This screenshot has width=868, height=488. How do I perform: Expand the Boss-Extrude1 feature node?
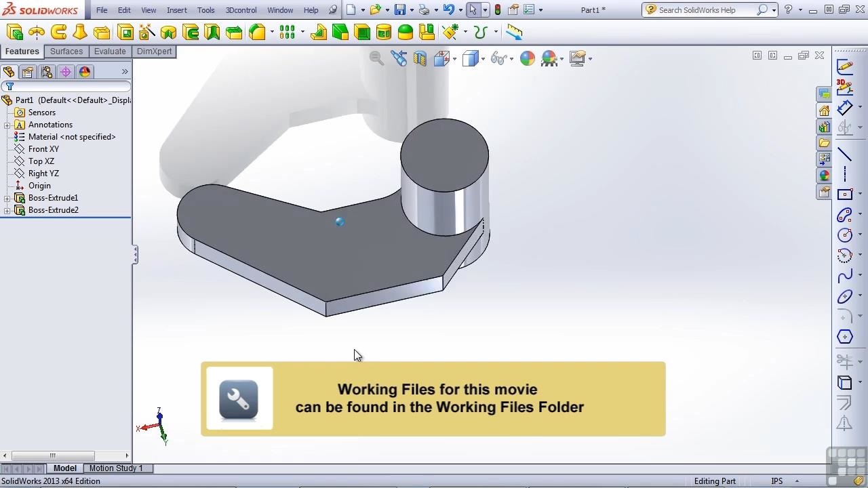pyautogui.click(x=7, y=198)
